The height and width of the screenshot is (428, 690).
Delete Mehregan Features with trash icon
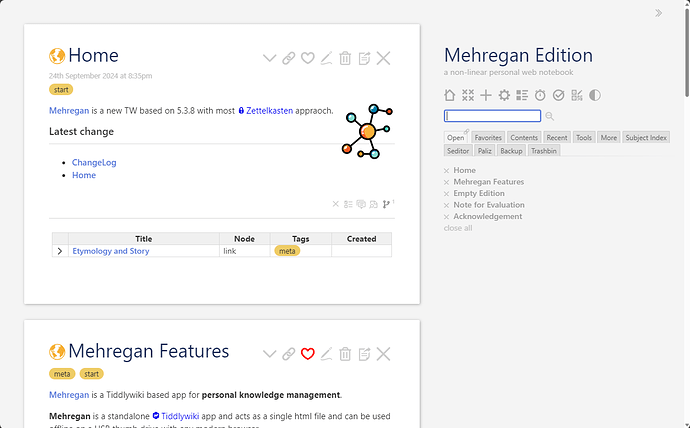tap(345, 354)
